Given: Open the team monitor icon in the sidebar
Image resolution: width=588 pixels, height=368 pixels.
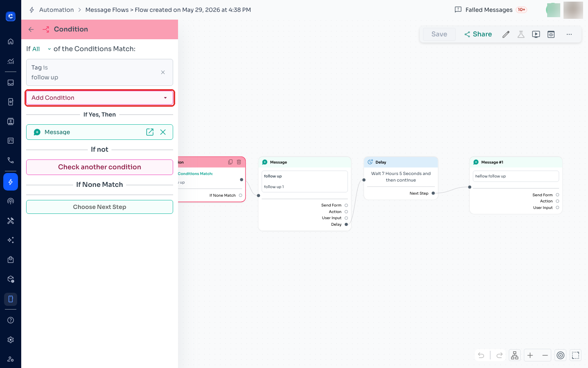Looking at the screenshot, I should coord(11,121).
